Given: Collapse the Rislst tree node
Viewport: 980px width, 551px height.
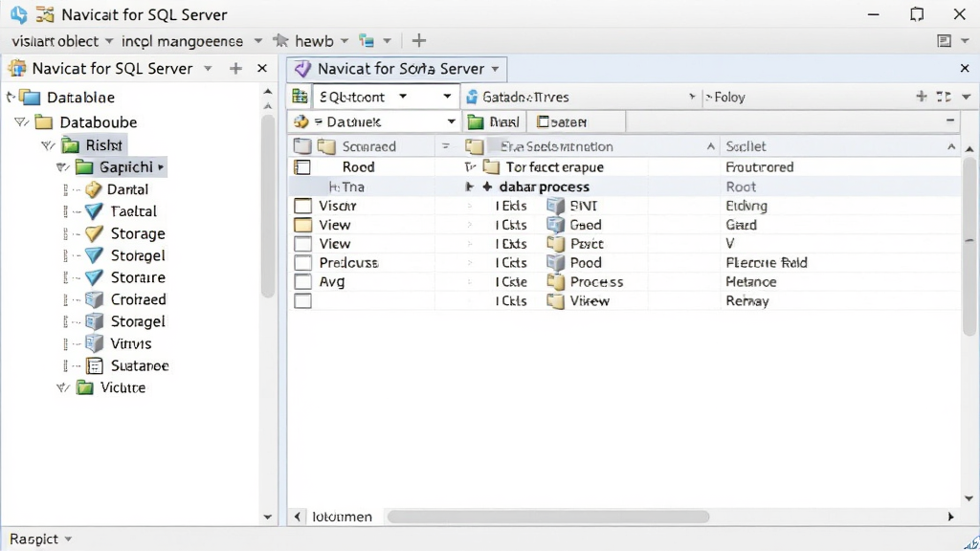Looking at the screenshot, I should (x=48, y=145).
